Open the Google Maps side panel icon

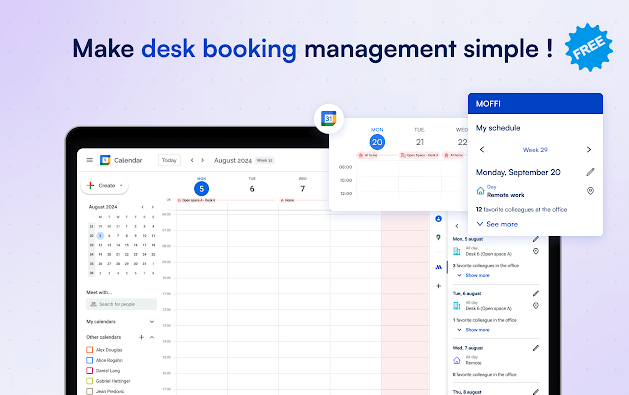(x=438, y=237)
